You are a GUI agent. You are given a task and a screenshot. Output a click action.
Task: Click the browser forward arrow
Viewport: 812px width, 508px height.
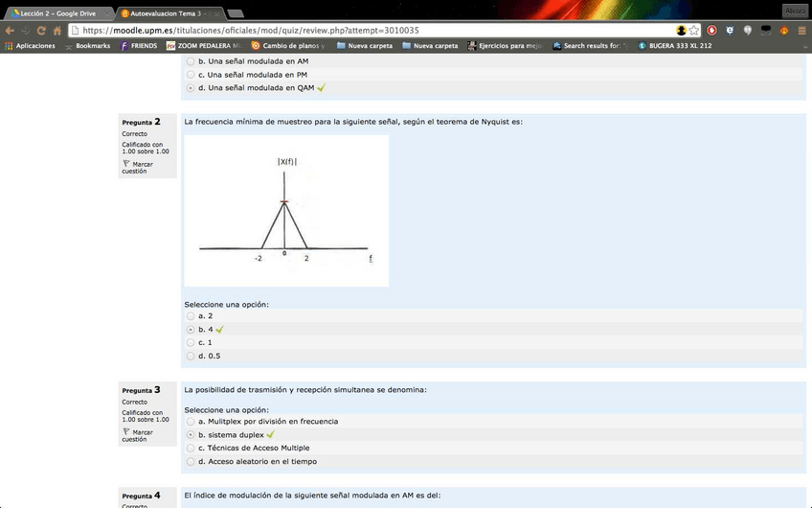coord(25,31)
